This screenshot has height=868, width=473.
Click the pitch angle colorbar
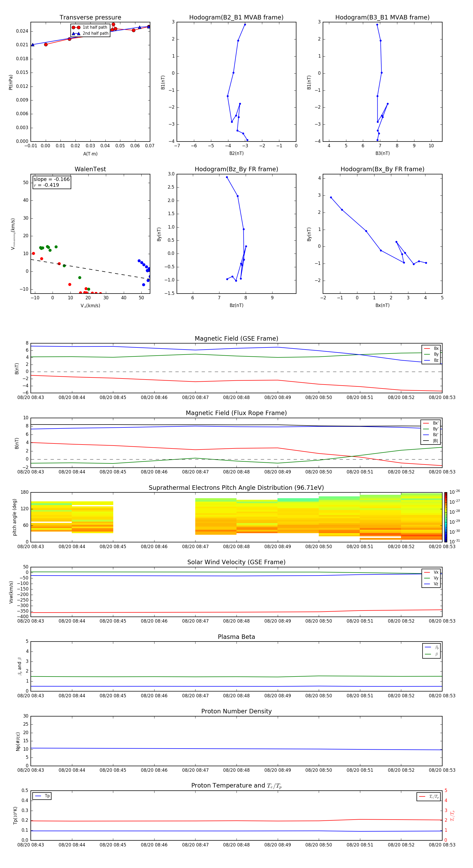point(445,517)
